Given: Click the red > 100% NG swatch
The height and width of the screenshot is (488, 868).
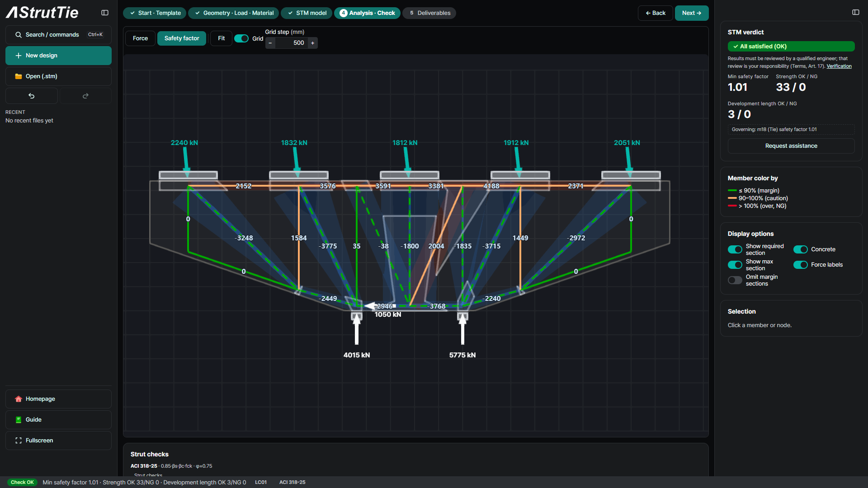Looking at the screenshot, I should click(732, 206).
